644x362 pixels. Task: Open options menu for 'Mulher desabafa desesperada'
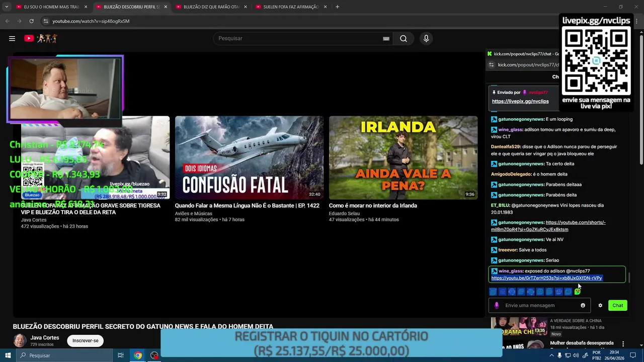(623, 344)
